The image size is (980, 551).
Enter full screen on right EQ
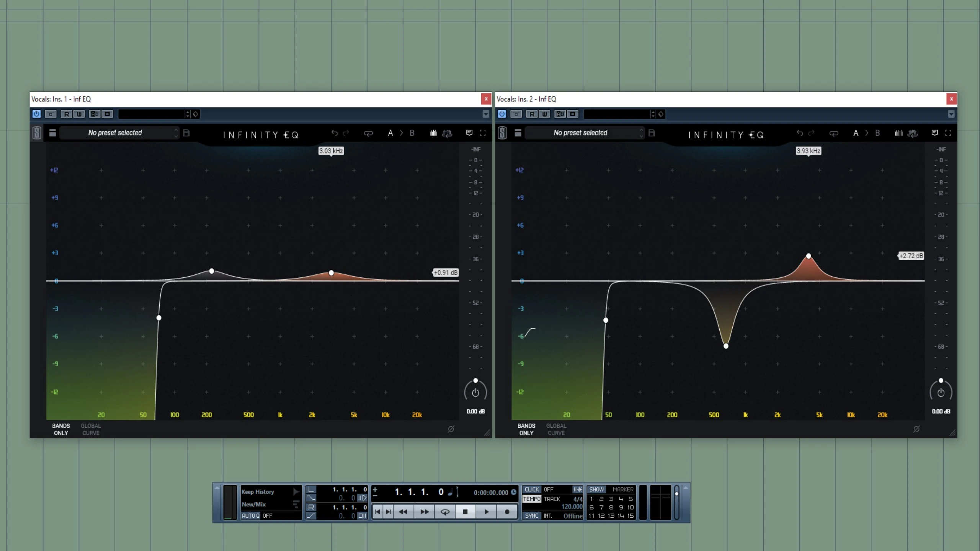tap(948, 133)
